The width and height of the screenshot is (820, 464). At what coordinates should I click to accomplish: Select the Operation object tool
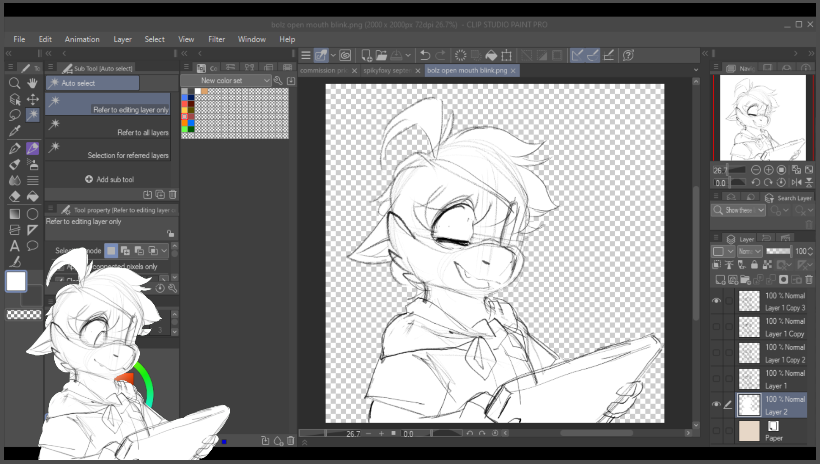point(15,99)
